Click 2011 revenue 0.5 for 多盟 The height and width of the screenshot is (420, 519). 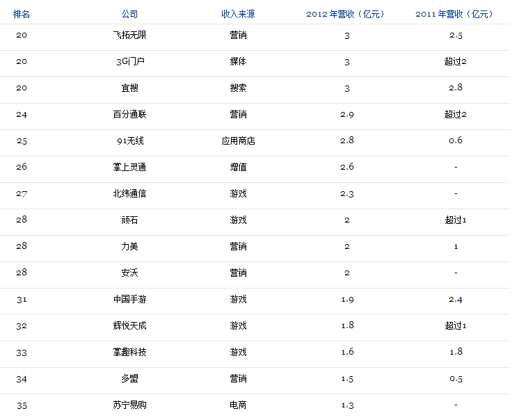coord(456,379)
